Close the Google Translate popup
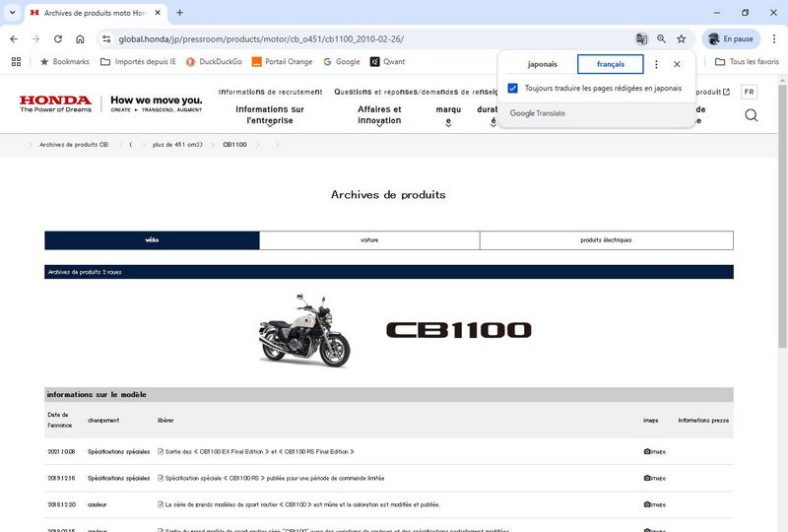Image resolution: width=788 pixels, height=532 pixels. pyautogui.click(x=677, y=64)
